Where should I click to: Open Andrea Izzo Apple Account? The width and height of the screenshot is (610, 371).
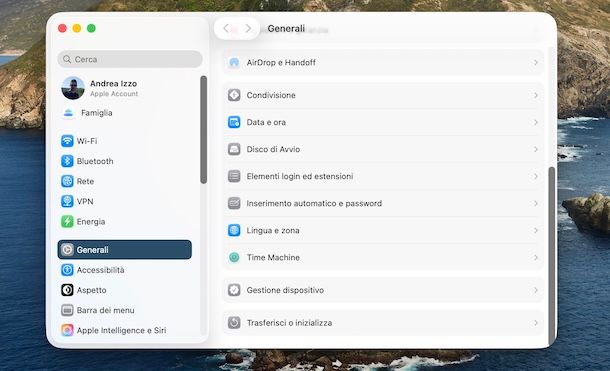[124, 88]
